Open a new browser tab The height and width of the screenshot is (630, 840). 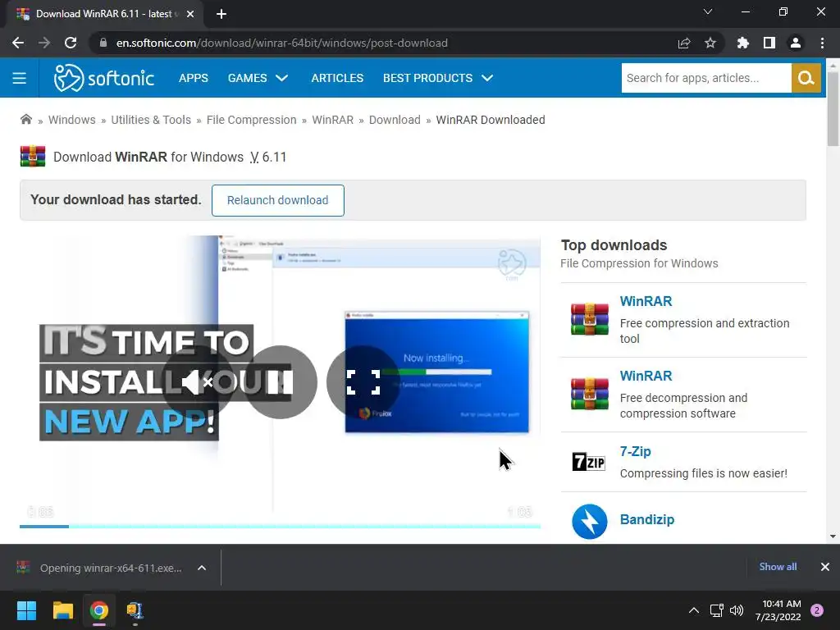(x=221, y=14)
